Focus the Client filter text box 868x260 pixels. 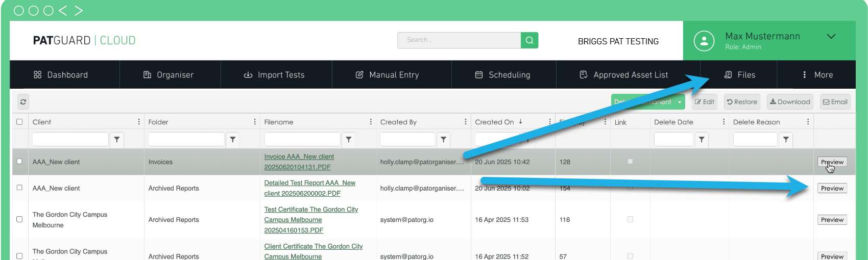tap(70, 139)
